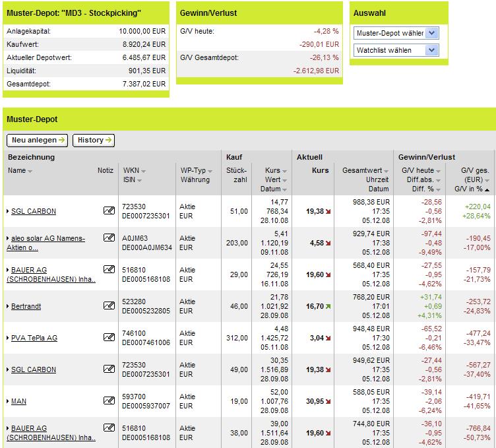This screenshot has width=496, height=448.
Task: Expand second SGL CARBON row triangle
Action: 8,369
